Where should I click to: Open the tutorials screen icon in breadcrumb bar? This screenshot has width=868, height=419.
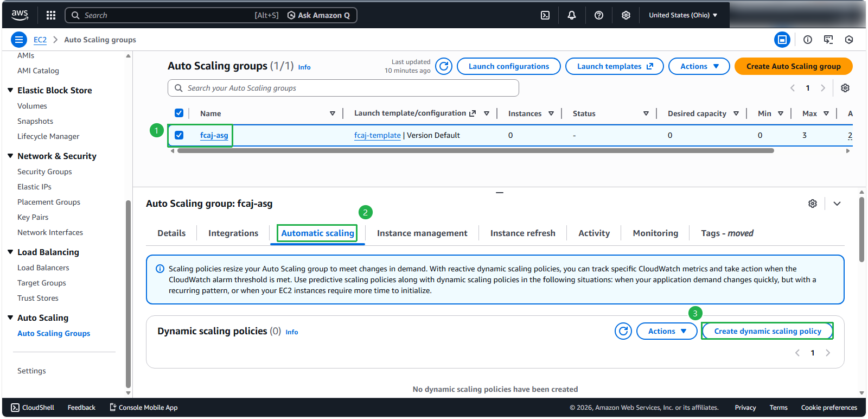click(x=828, y=40)
